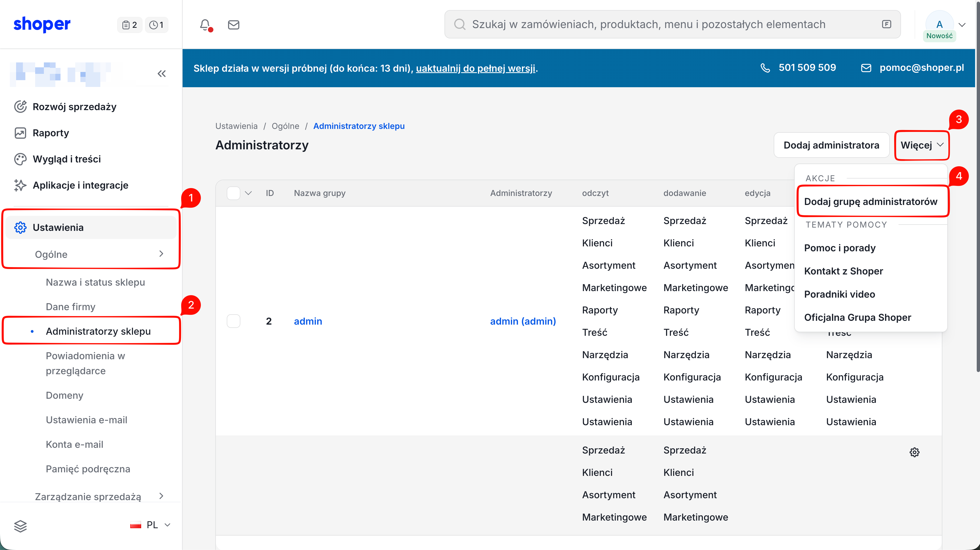Click the Shoper logo
Image resolution: width=980 pixels, height=550 pixels.
(42, 24)
